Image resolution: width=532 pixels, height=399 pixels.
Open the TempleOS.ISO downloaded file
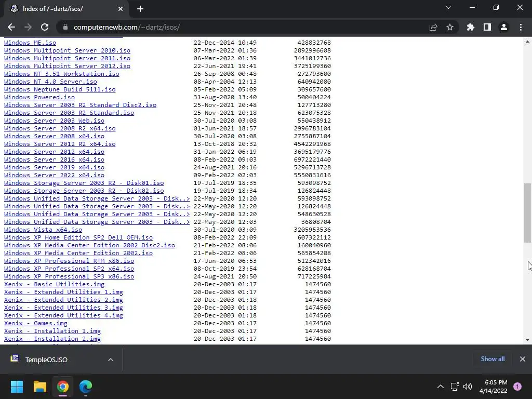(46, 360)
